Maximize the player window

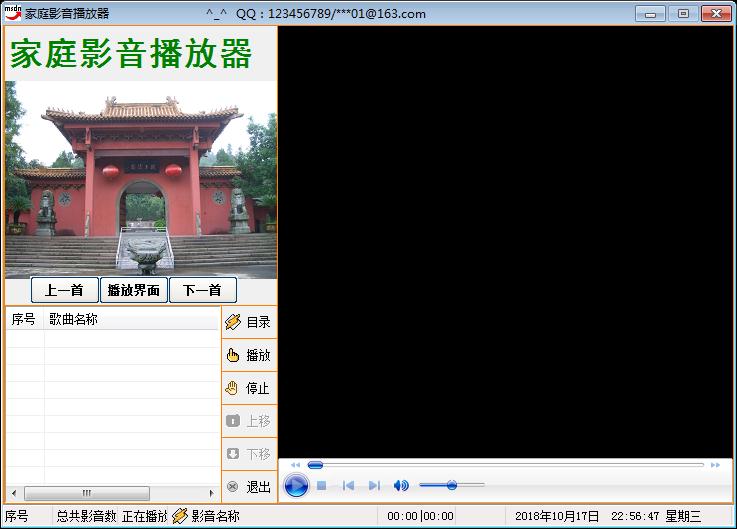click(683, 14)
